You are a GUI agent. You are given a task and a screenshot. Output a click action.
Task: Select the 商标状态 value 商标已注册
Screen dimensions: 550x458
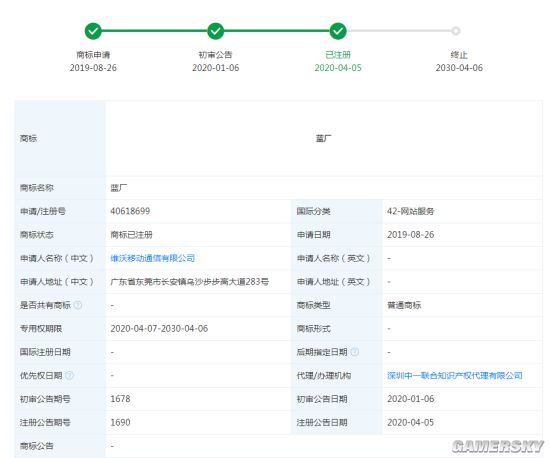[132, 235]
